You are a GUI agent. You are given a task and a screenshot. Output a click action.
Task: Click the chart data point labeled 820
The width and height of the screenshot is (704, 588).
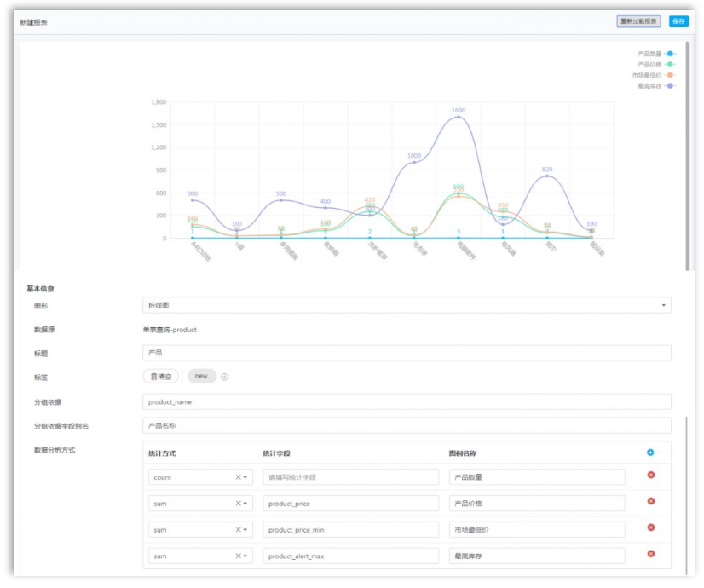(x=547, y=176)
